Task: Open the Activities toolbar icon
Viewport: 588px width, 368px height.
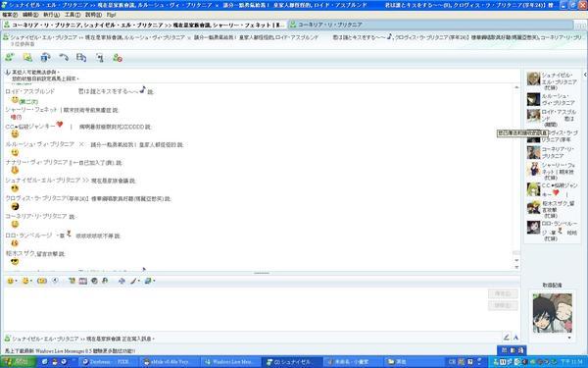Action: [81, 58]
